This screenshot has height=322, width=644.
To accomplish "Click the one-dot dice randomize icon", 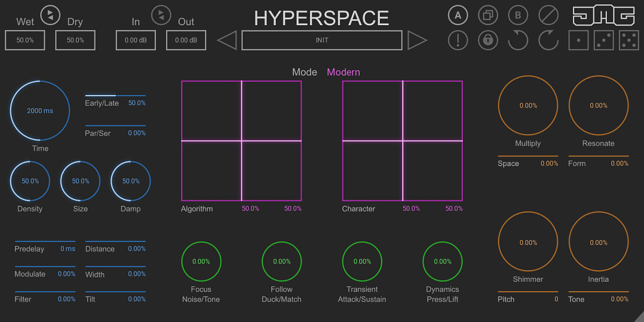I will coord(578,40).
